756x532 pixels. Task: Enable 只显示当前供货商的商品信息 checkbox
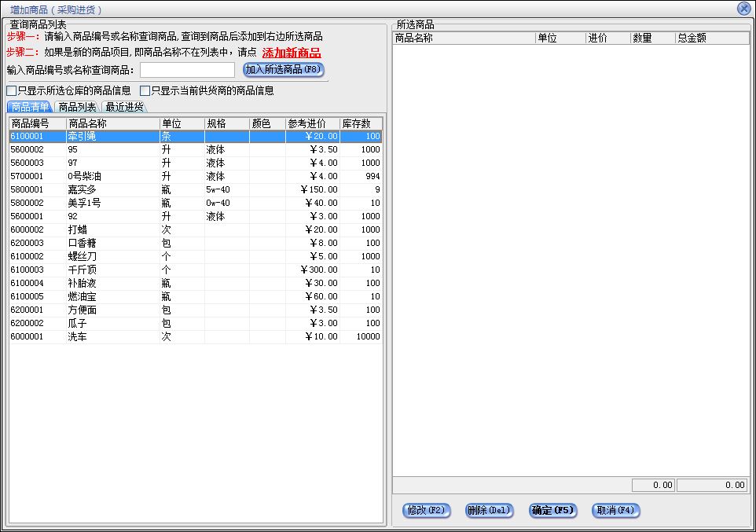click(145, 91)
